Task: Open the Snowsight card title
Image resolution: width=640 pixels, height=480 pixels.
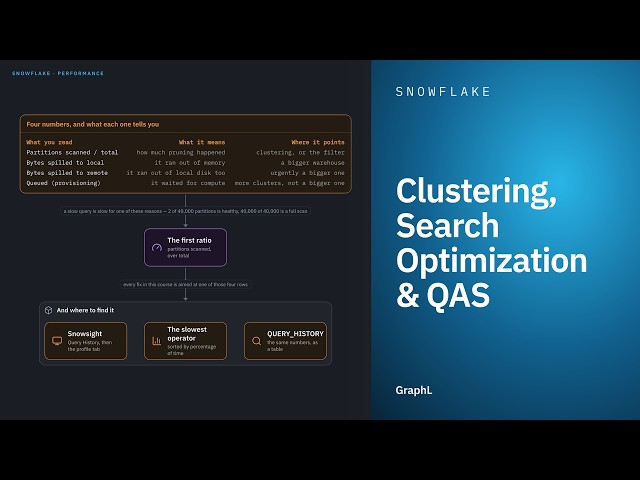Action: click(x=84, y=333)
